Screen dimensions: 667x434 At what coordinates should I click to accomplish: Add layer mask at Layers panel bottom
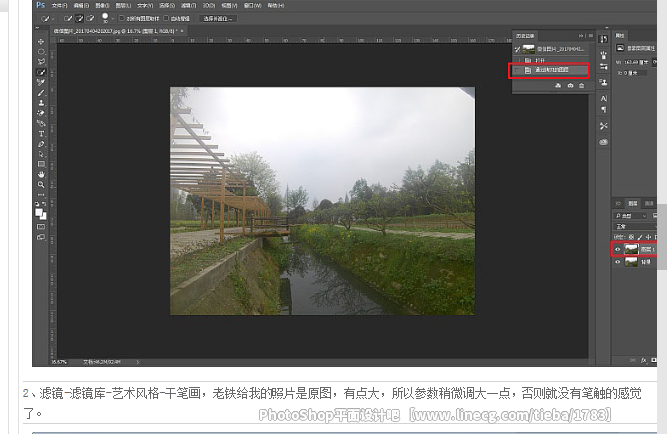click(654, 360)
